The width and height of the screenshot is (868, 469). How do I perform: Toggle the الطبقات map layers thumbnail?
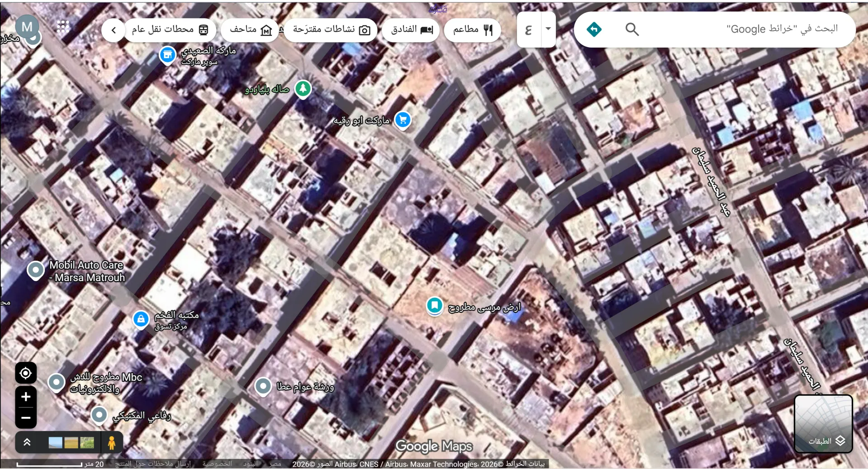[x=823, y=424]
